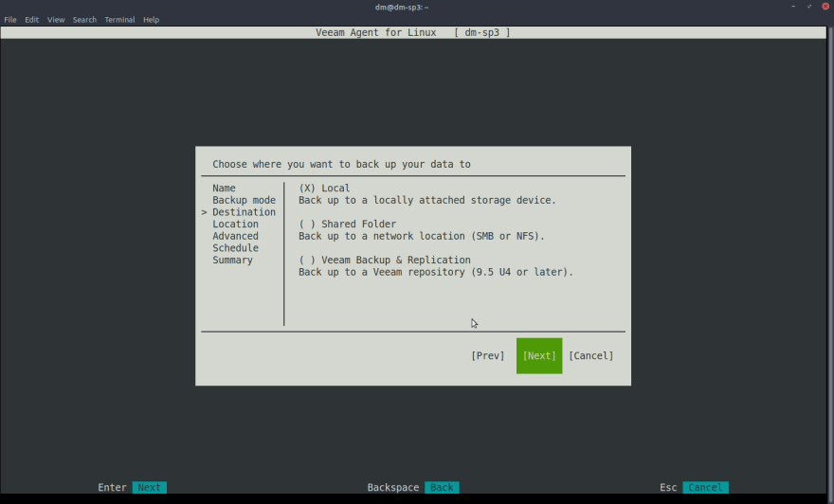The height and width of the screenshot is (504, 834).
Task: Click the Name step in wizard sidebar
Action: (x=224, y=189)
